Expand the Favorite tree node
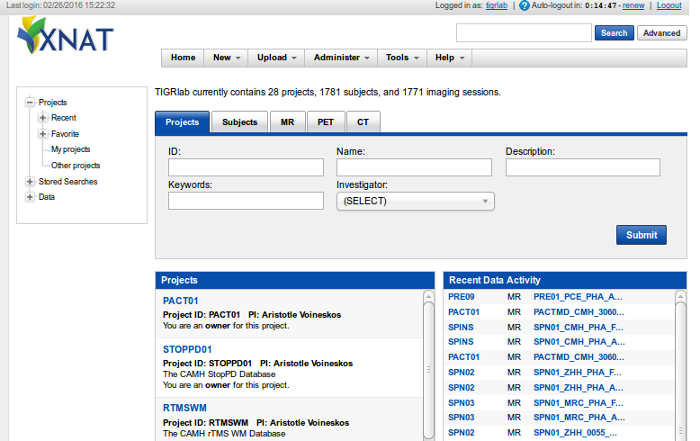700x441 pixels. tap(43, 134)
